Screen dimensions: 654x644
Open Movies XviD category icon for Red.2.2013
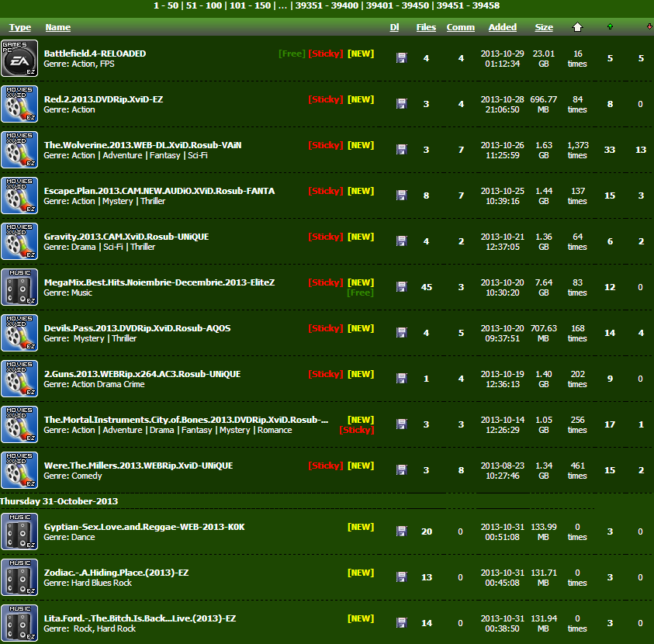(19, 104)
